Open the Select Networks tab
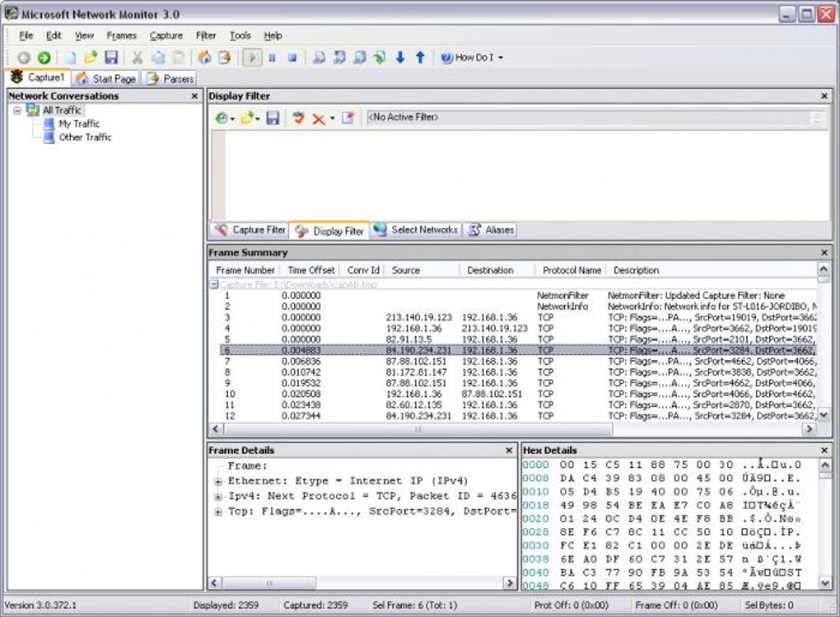 (415, 230)
